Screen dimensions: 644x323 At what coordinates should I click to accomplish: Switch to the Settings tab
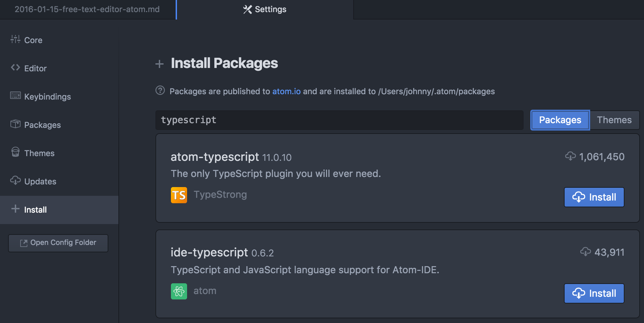click(265, 9)
